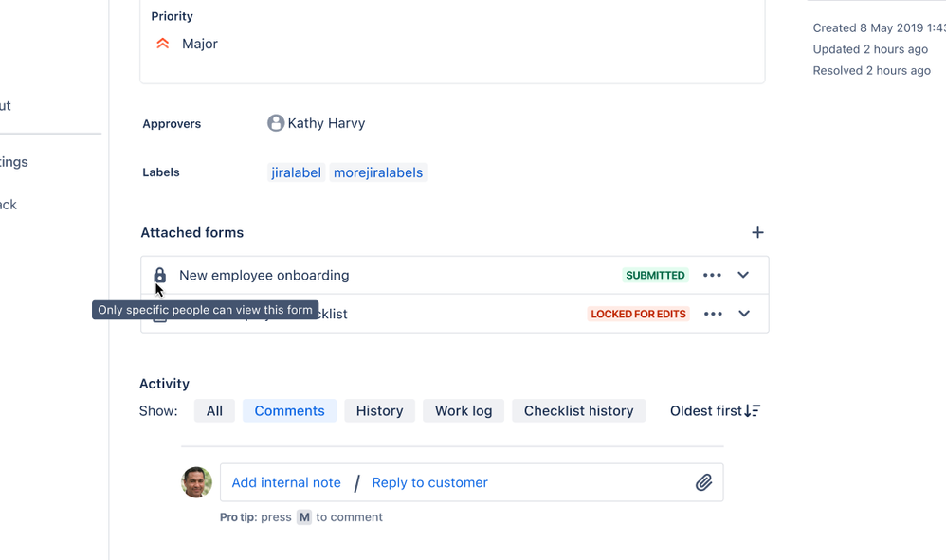946x560 pixels.
Task: Open more actions for New employee onboarding form
Action: pos(712,275)
